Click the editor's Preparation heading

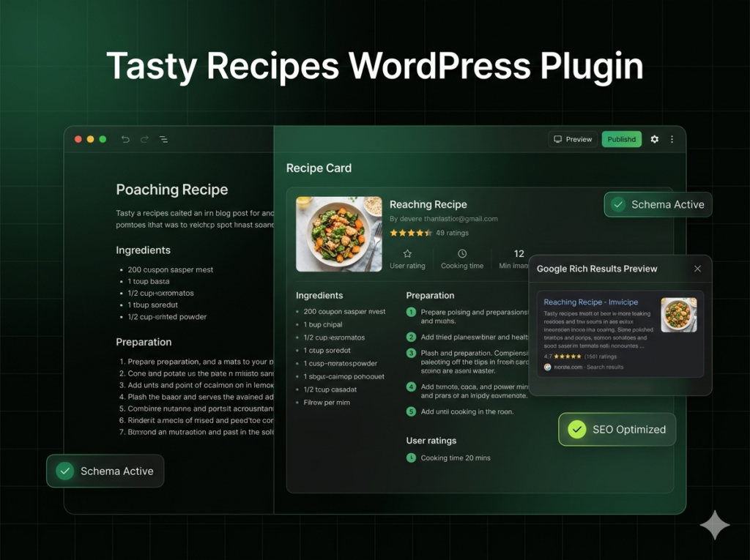pos(144,342)
